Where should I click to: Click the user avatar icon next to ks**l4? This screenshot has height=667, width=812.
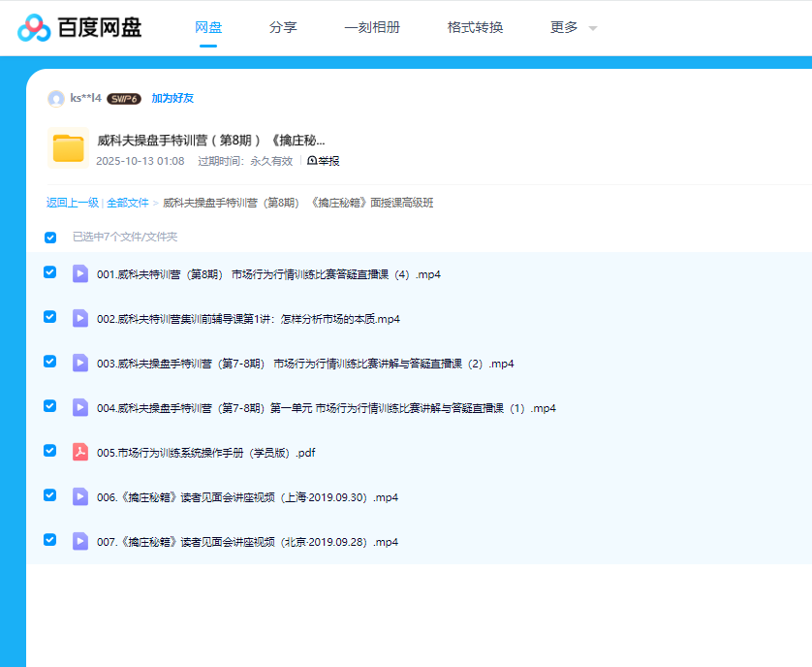tap(55, 99)
